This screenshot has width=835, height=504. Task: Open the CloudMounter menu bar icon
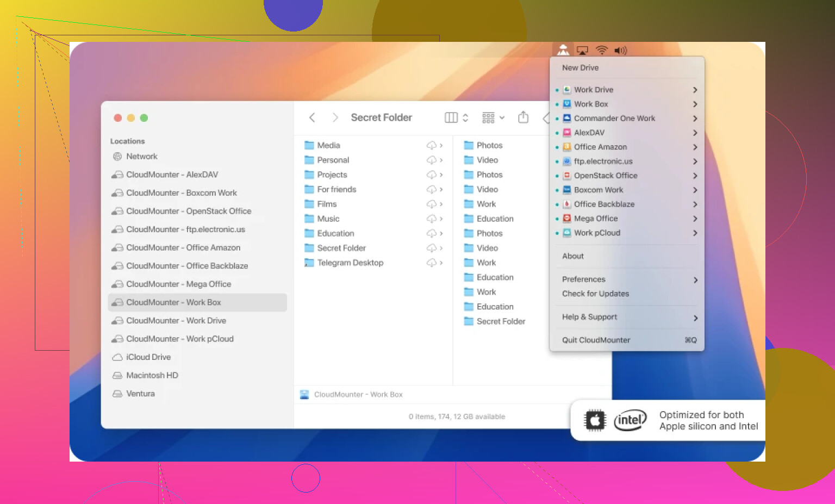(563, 50)
